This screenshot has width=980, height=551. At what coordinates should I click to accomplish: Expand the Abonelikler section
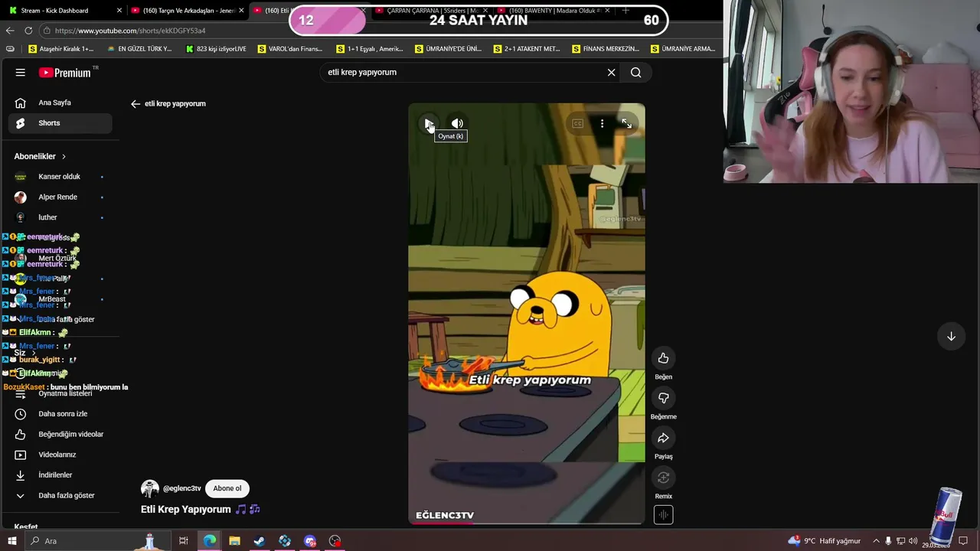[x=40, y=156]
